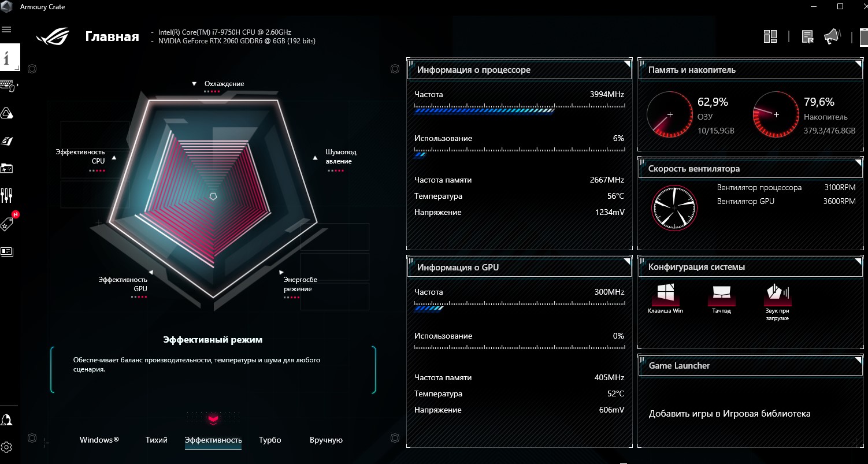Open the Aura Sync triangle icon
This screenshot has width=868, height=464.
click(7, 113)
